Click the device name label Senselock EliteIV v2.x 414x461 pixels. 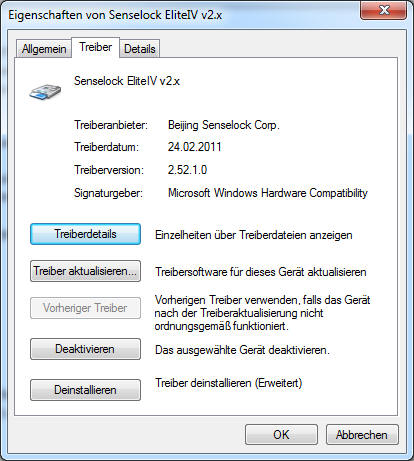(127, 81)
